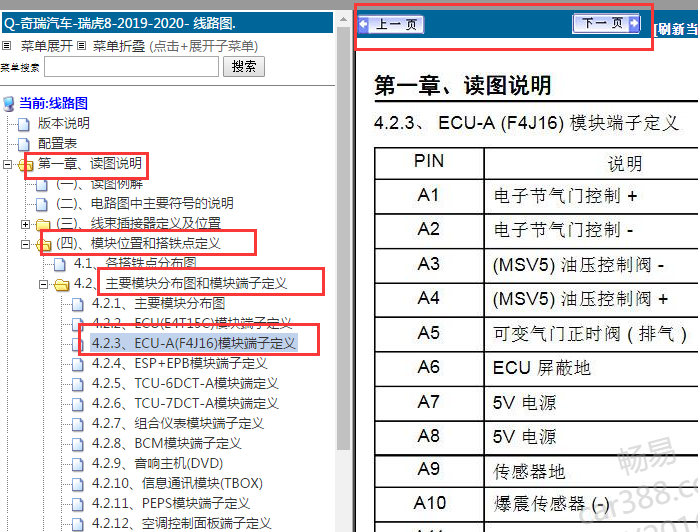Viewport: 698px width, 532px height.
Task: Click page icon of 4.1、各搭铁点分布图
Action: coord(60,264)
